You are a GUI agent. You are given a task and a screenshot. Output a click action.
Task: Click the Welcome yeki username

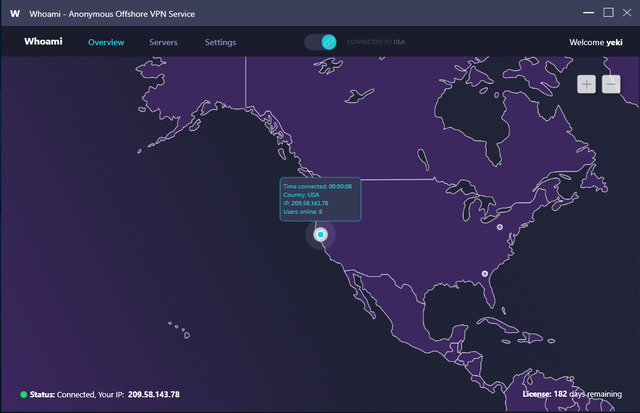596,42
